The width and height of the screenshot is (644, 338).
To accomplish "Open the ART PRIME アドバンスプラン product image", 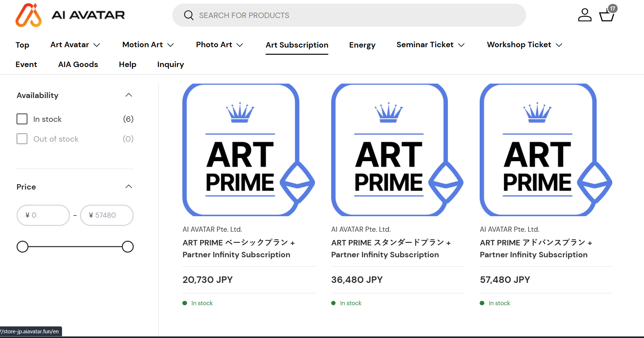I will pyautogui.click(x=546, y=150).
